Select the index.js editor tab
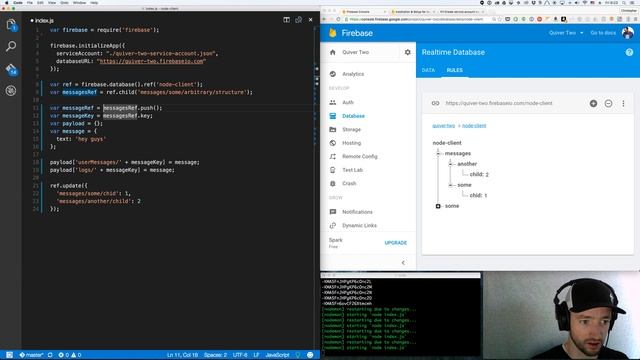Image resolution: width=640 pixels, height=360 pixels. pos(42,20)
